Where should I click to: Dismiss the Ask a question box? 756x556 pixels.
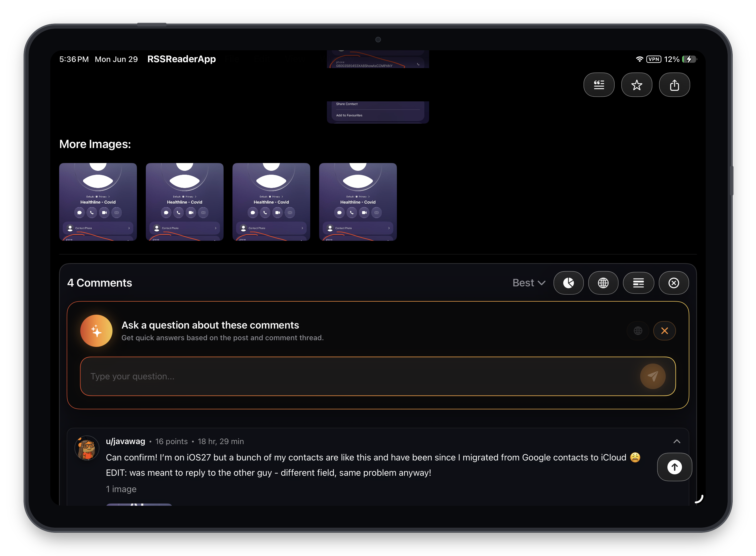coord(664,330)
